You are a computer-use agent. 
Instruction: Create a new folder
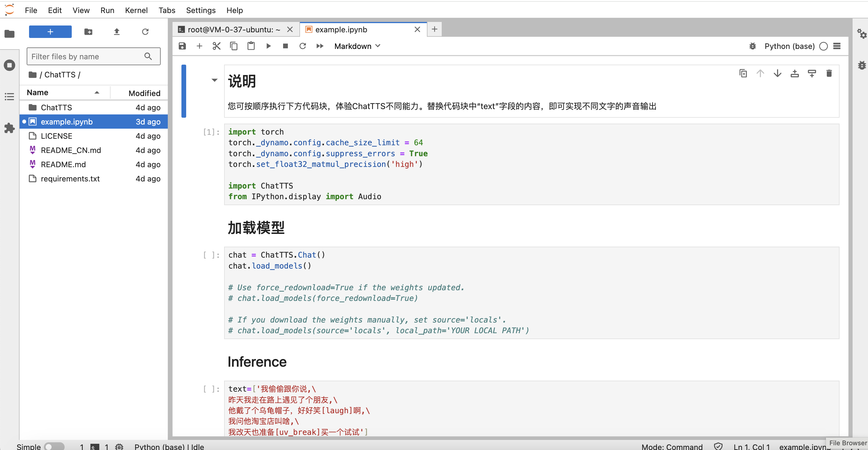[x=88, y=32]
